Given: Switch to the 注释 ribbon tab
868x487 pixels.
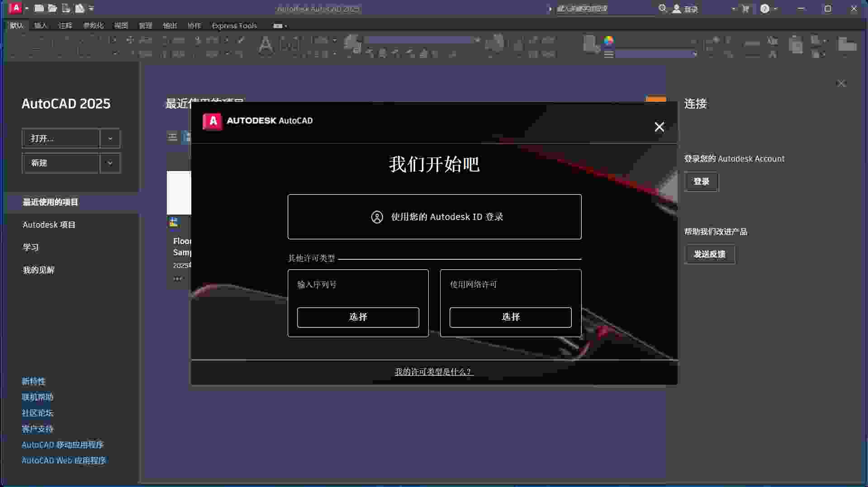Looking at the screenshot, I should coord(65,26).
